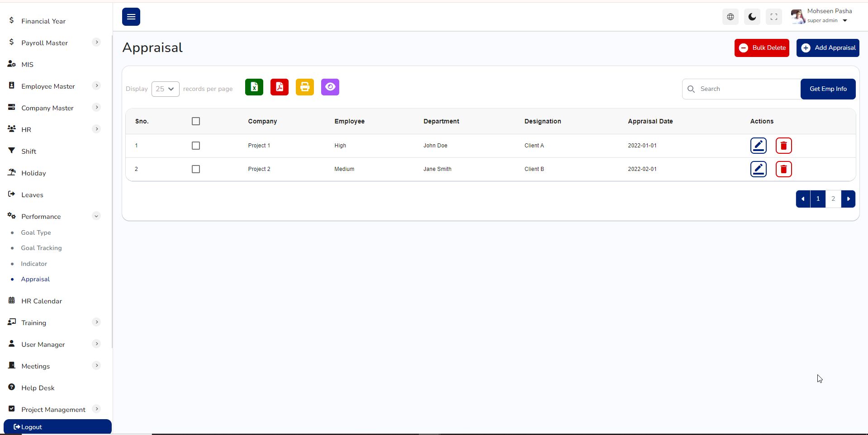The height and width of the screenshot is (435, 868).
Task: Export table using green Excel icon
Action: pos(254,87)
